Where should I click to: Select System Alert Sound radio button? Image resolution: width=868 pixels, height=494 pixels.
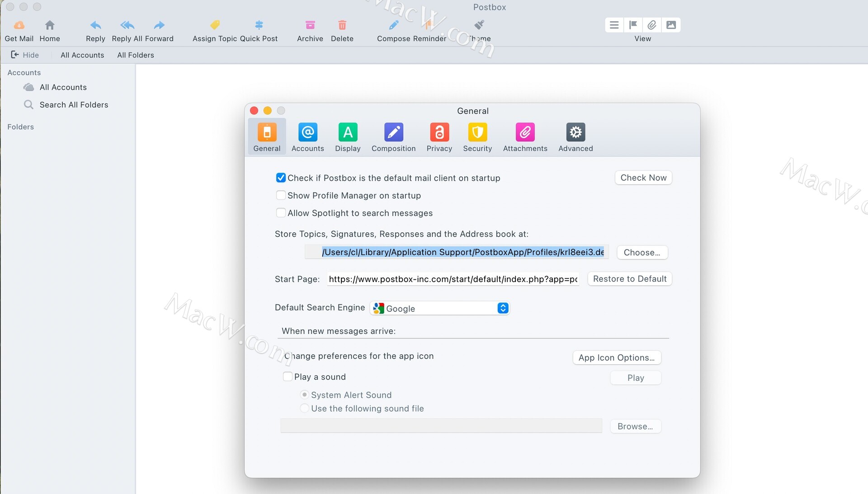tap(305, 395)
